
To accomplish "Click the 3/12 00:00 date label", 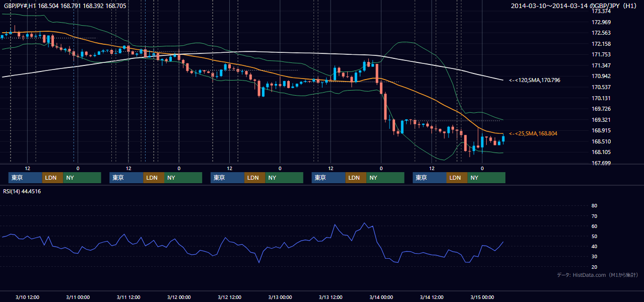I will [179, 297].
